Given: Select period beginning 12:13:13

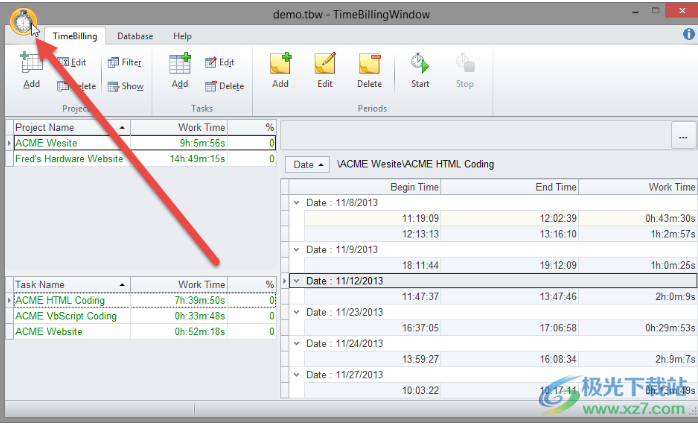Looking at the screenshot, I should coord(500,234).
